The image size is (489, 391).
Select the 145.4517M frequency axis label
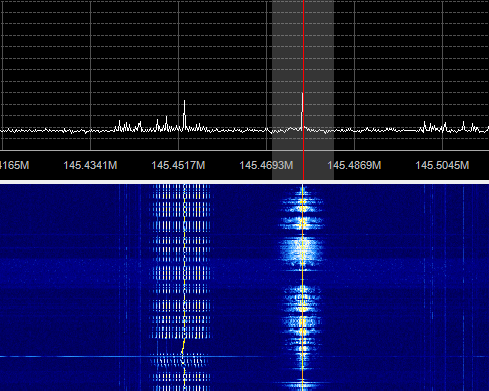coord(178,165)
